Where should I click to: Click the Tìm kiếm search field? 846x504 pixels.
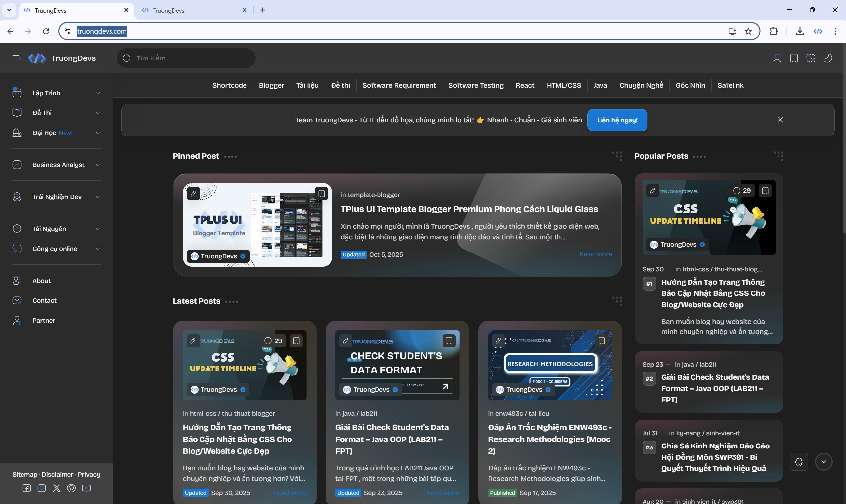tap(190, 58)
